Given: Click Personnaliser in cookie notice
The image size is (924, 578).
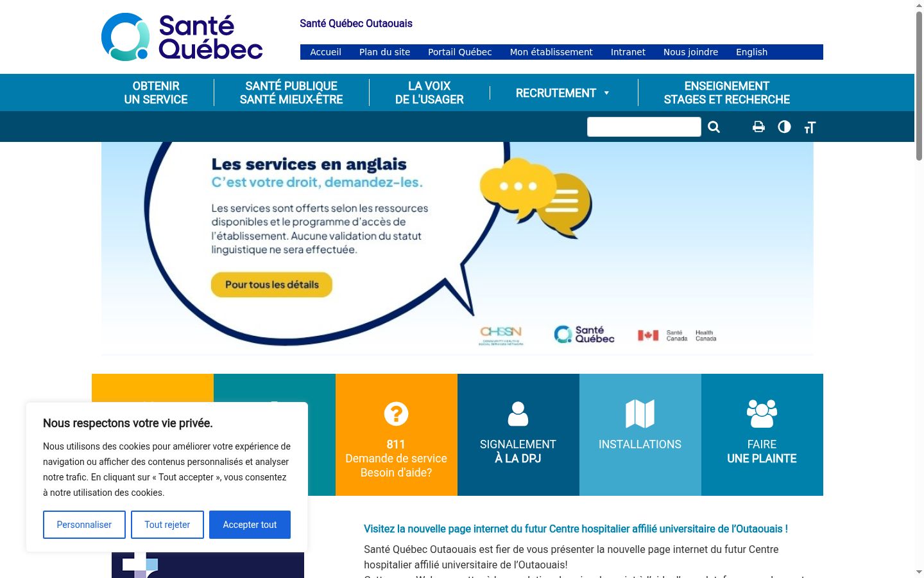Looking at the screenshot, I should point(84,525).
